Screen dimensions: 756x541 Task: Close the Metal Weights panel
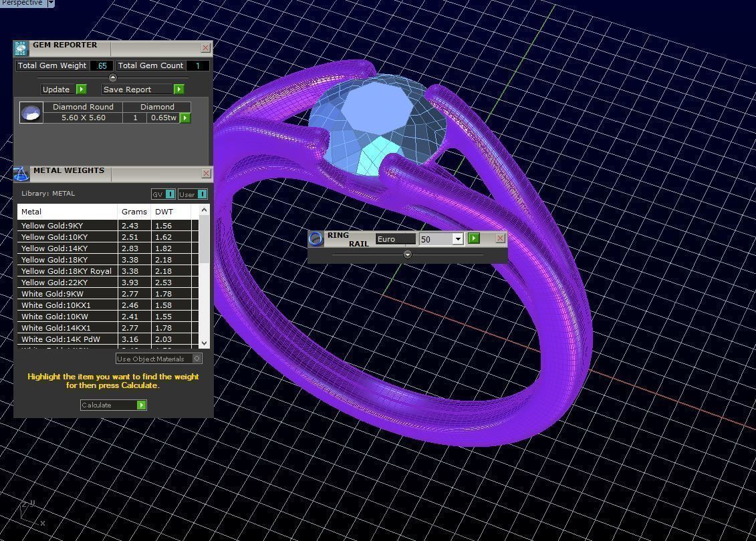(x=206, y=173)
